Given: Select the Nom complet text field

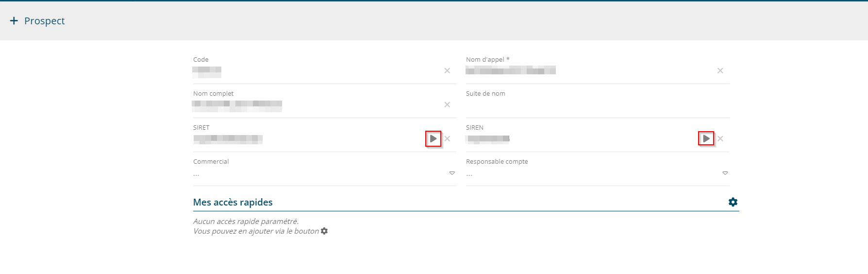Looking at the screenshot, I should pos(316,105).
